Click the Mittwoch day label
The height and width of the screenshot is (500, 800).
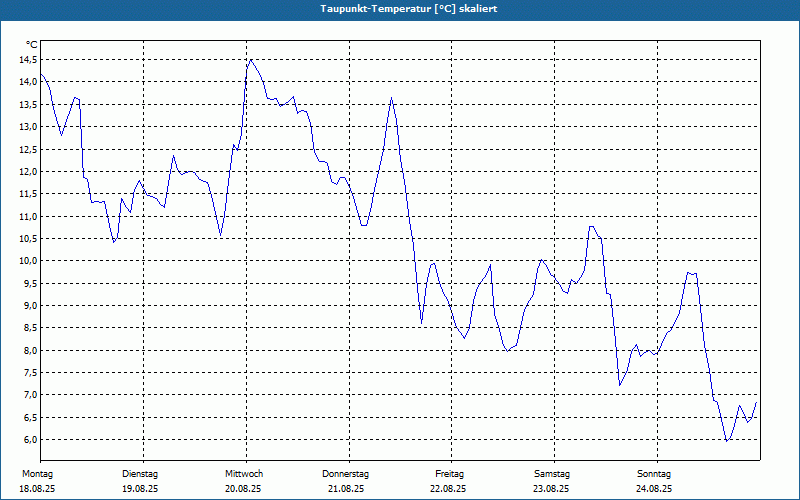coord(244,474)
